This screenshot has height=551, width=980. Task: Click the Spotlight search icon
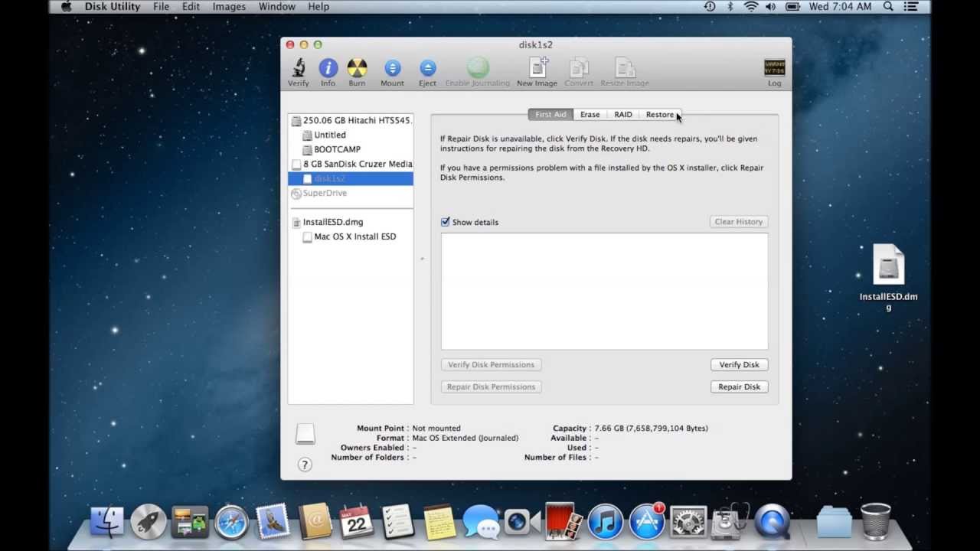pos(888,6)
